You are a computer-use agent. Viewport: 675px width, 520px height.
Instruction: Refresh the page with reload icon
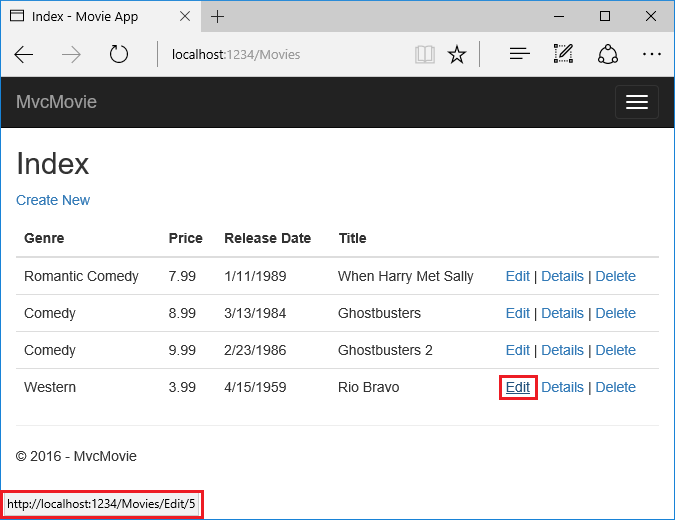tap(118, 54)
